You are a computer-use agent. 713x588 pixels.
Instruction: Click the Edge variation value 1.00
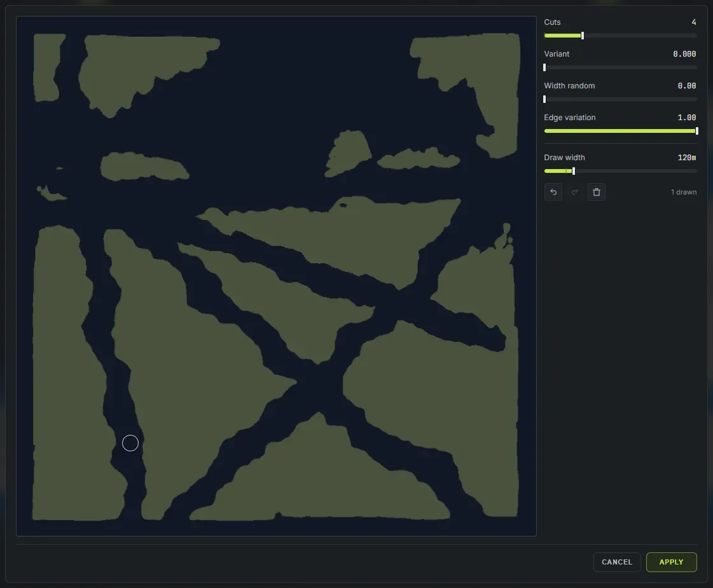687,117
